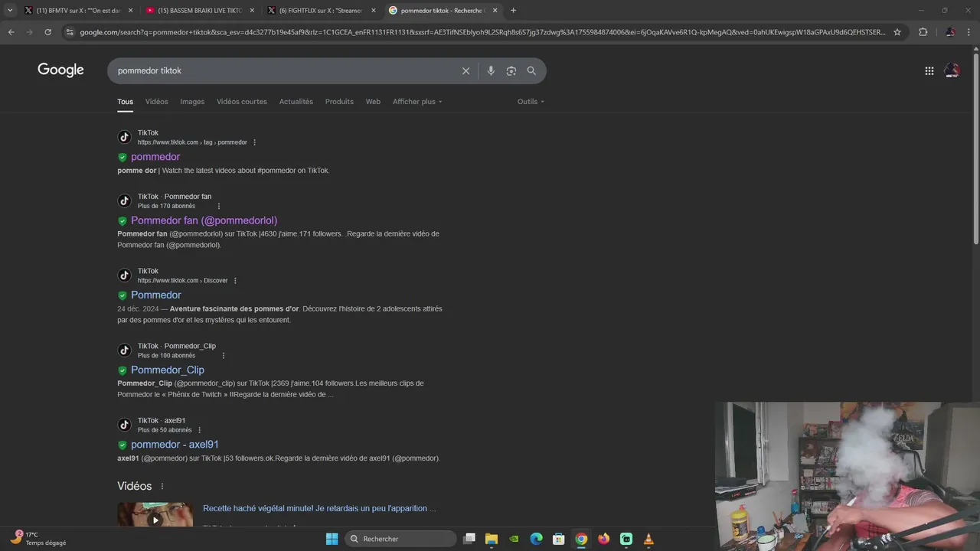980x551 pixels.
Task: Launch Microsoft Edge from the taskbar
Action: (x=537, y=539)
